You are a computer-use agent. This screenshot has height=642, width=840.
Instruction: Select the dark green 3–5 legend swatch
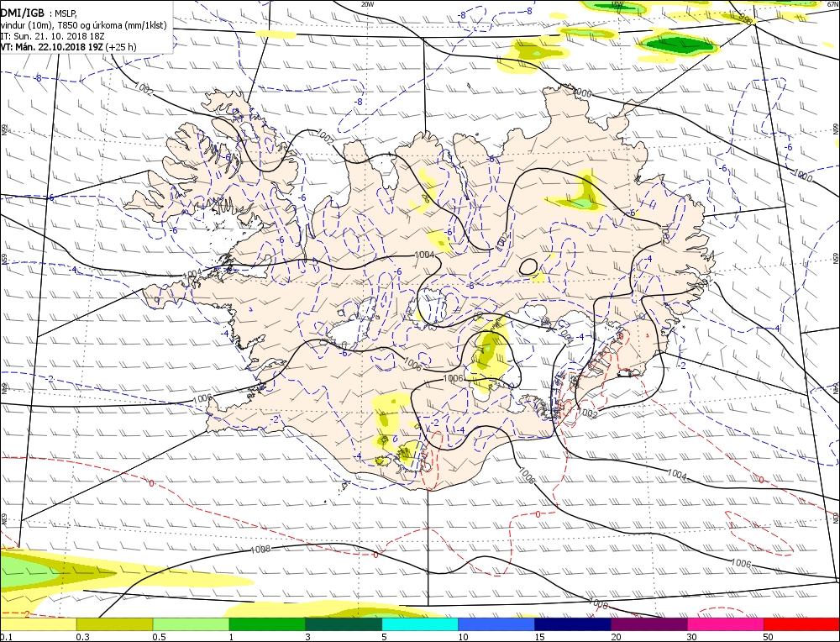344,624
